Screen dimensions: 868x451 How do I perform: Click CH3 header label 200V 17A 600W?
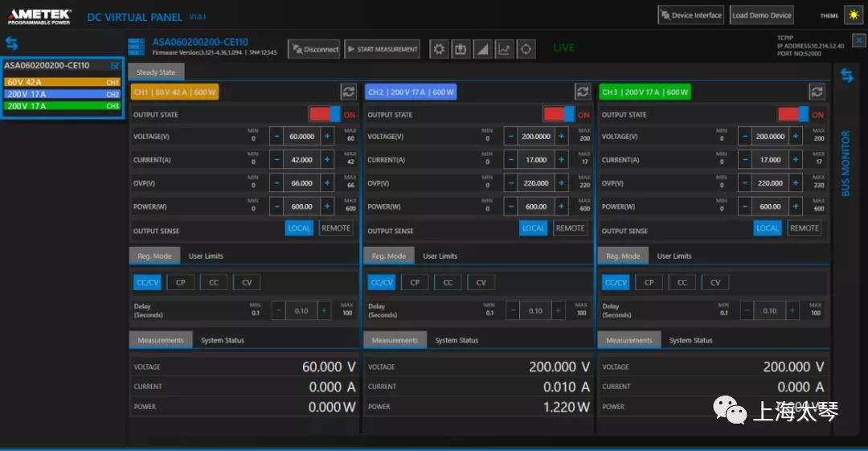tap(645, 92)
